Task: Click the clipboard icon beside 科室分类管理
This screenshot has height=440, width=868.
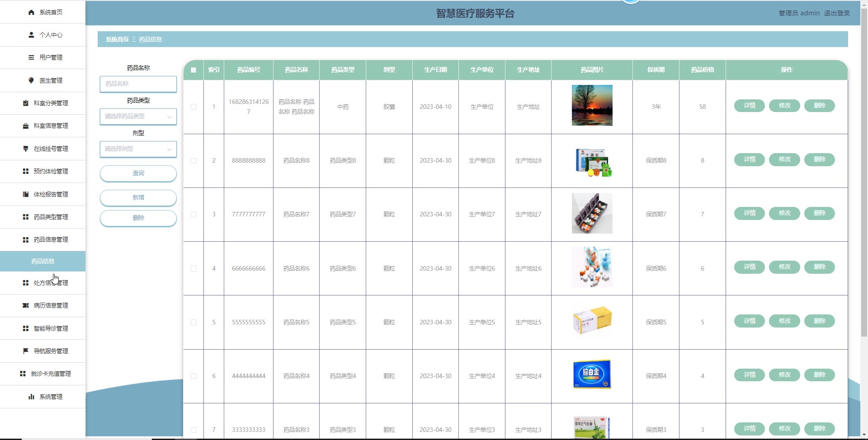Action: pos(26,103)
